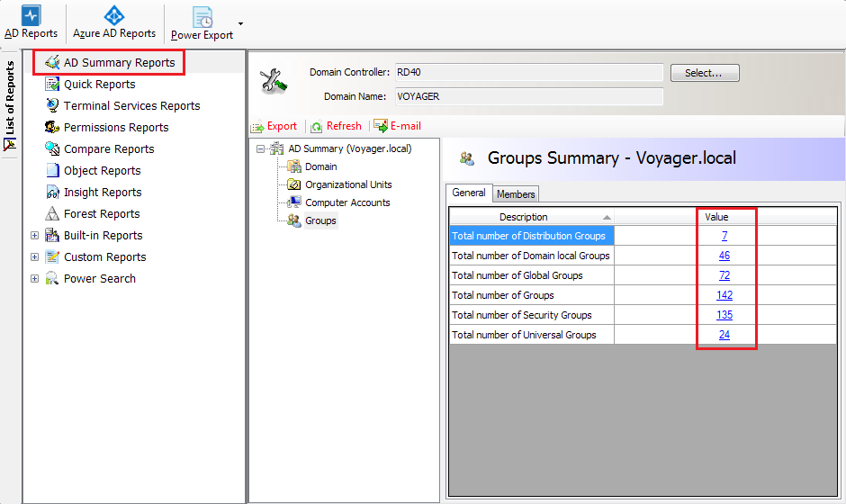Select Terminal Services Reports
The width and height of the screenshot is (846, 504).
coord(131,106)
